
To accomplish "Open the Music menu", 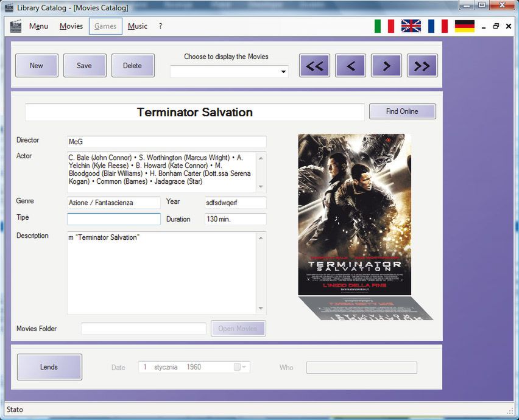I will 137,26.
